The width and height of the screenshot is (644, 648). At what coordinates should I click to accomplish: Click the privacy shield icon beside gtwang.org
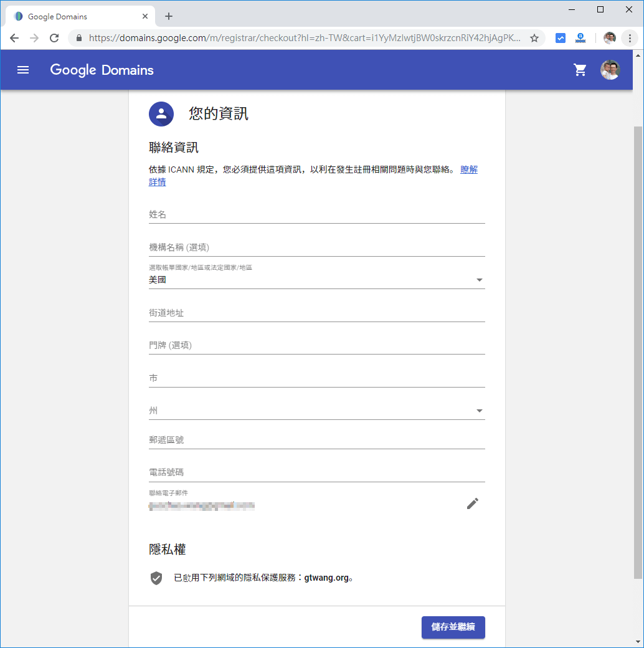(x=156, y=578)
